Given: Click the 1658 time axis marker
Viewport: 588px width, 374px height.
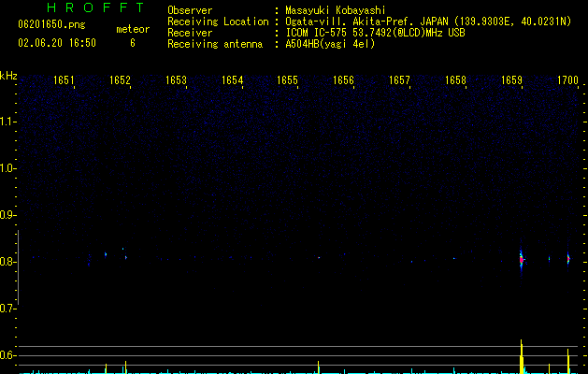Looking at the screenshot, I should coord(455,80).
